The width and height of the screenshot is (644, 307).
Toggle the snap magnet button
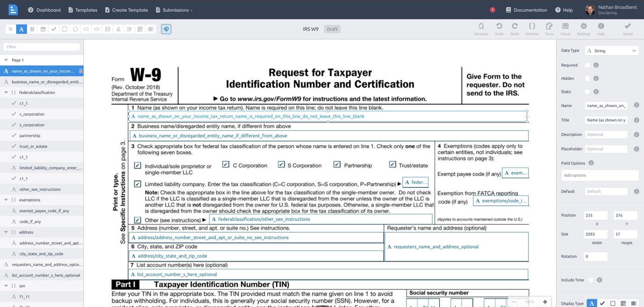click(x=166, y=29)
